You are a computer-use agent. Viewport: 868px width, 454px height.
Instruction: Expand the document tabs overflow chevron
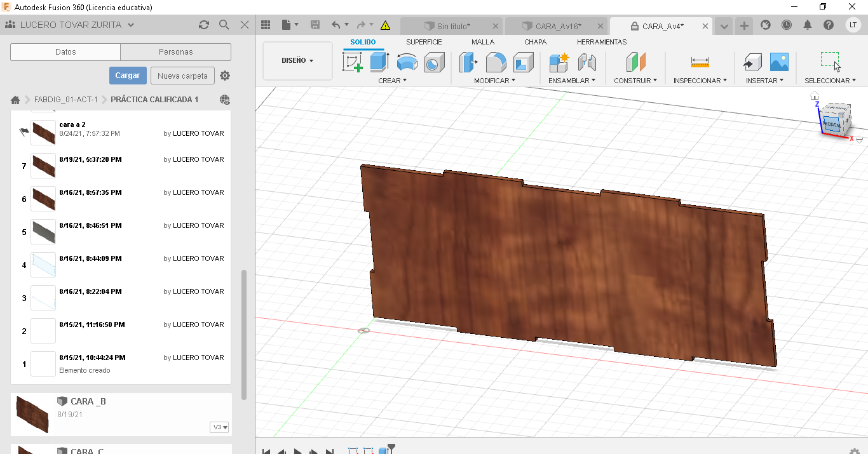pyautogui.click(x=724, y=26)
